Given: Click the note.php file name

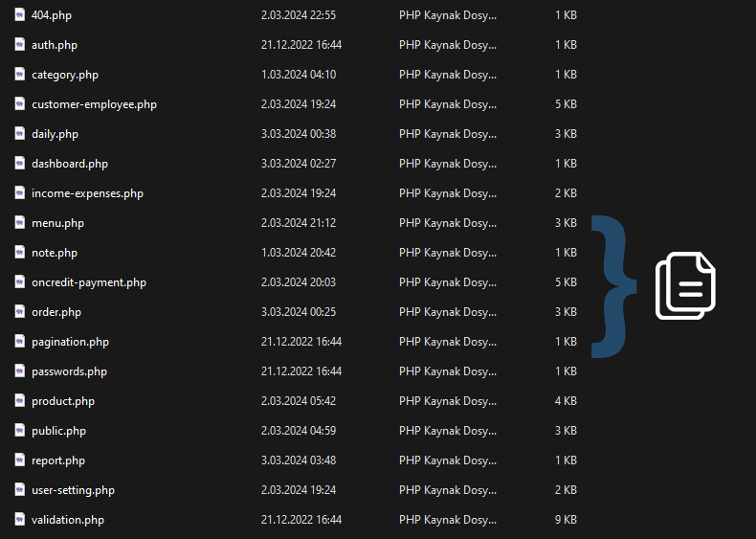Looking at the screenshot, I should point(55,253).
